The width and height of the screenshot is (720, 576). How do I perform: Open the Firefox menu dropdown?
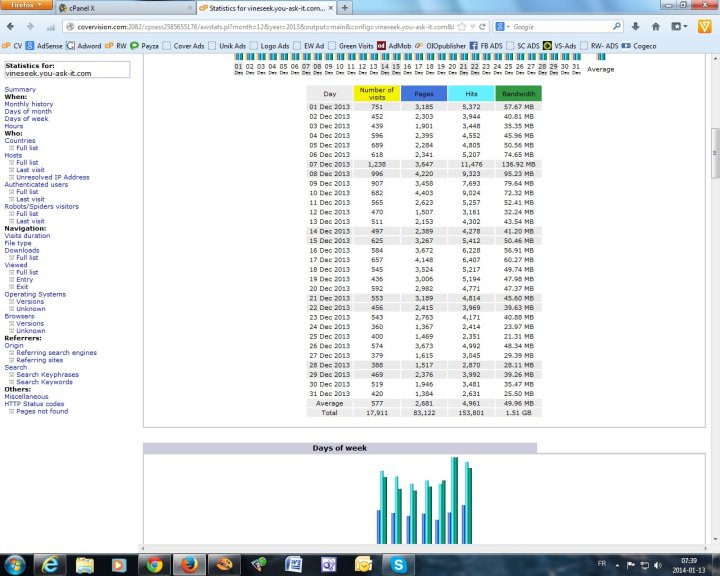point(25,6)
